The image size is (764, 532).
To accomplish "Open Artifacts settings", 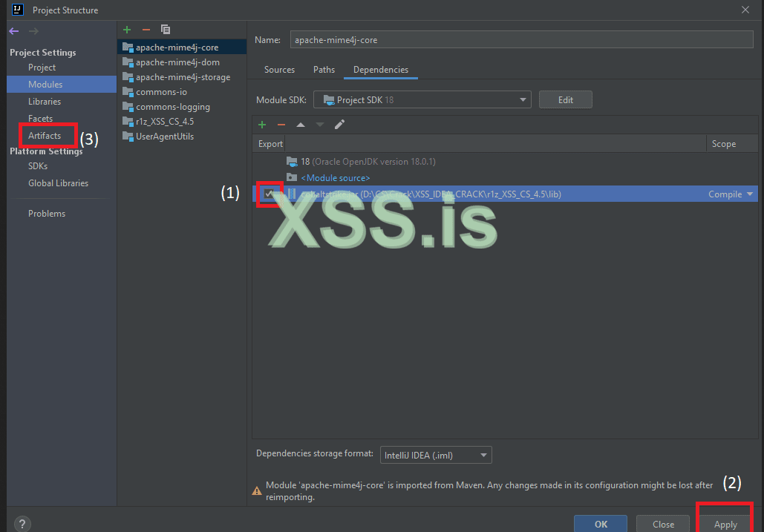I will click(x=45, y=135).
